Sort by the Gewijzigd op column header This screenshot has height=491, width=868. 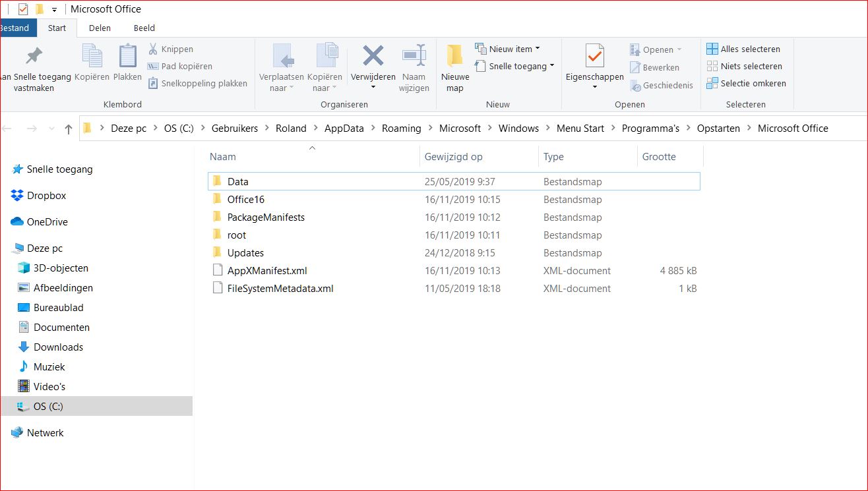click(x=454, y=157)
